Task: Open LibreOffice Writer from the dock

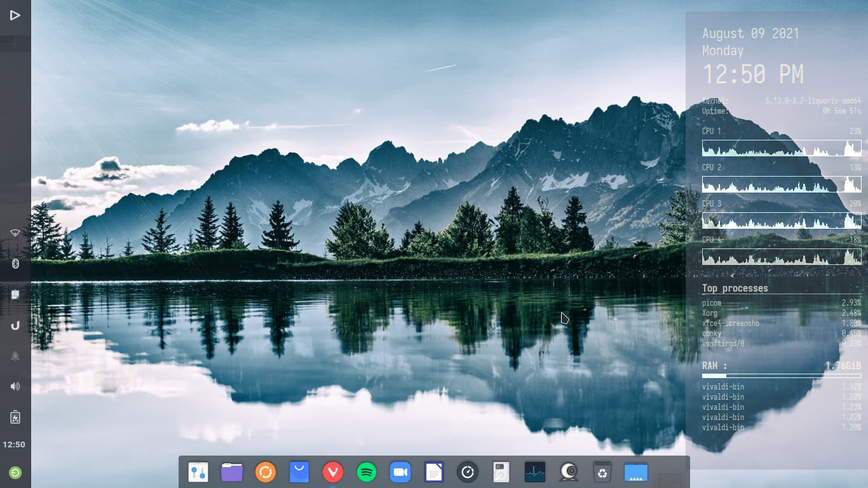Action: (434, 472)
